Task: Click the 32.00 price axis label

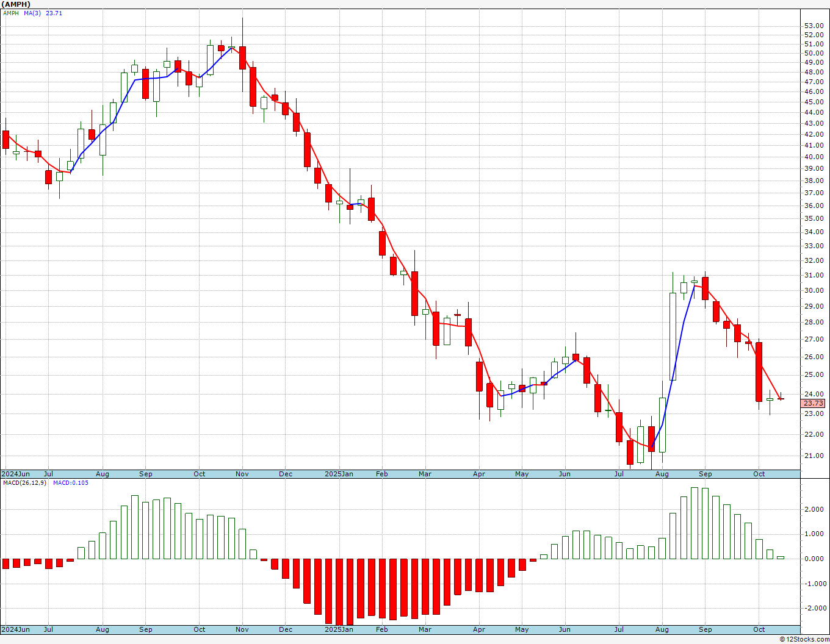Action: tap(814, 260)
